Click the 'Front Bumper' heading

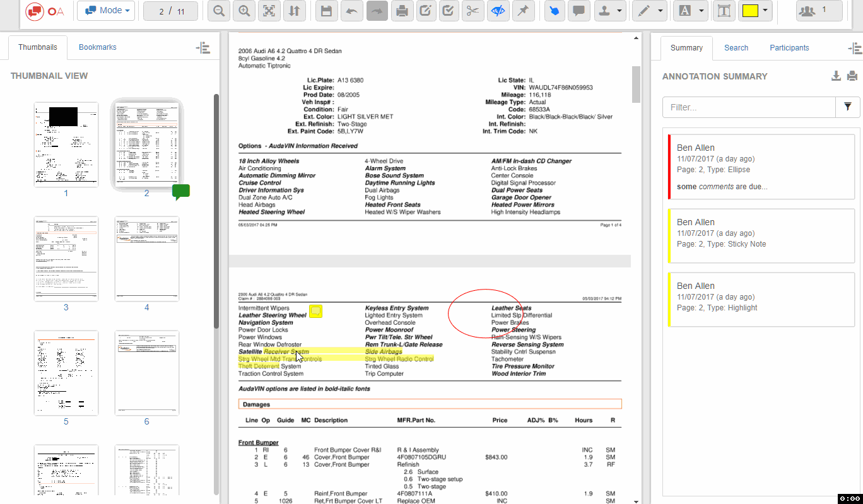[259, 442]
